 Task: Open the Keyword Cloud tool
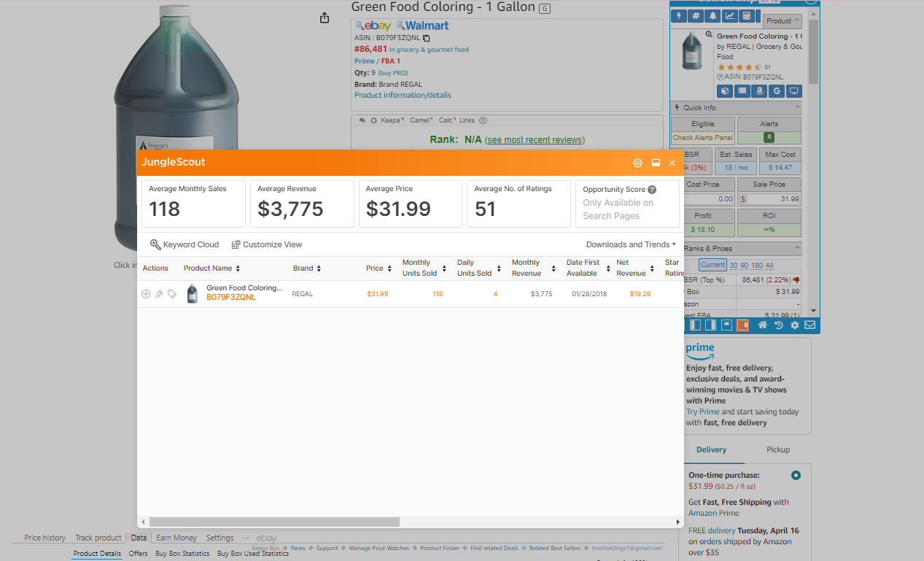[185, 244]
